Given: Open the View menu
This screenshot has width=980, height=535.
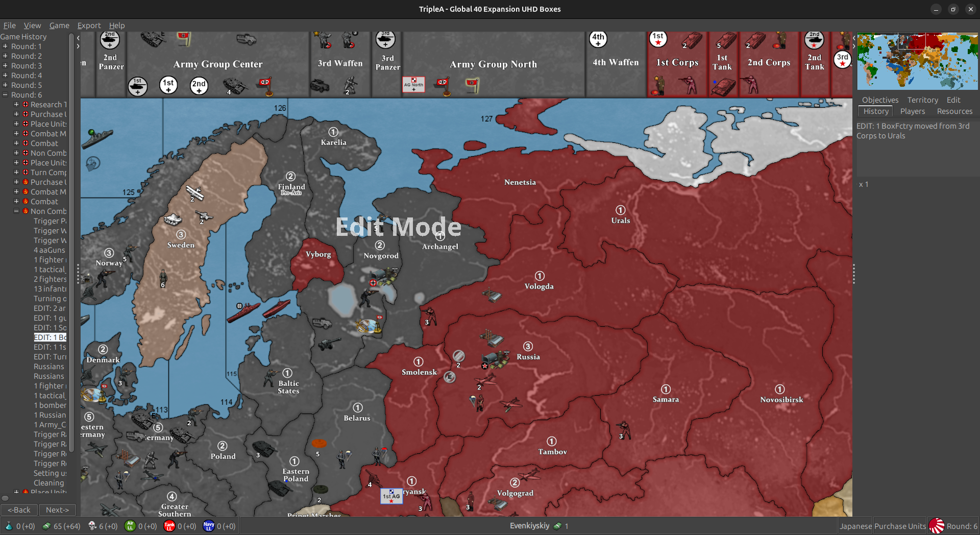Looking at the screenshot, I should 32,26.
